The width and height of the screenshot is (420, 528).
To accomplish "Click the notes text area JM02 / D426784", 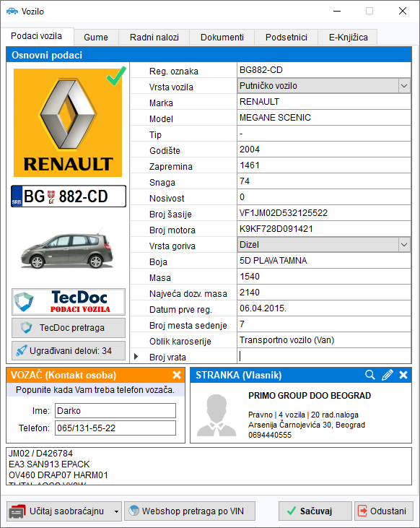I will pyautogui.click(x=209, y=467).
